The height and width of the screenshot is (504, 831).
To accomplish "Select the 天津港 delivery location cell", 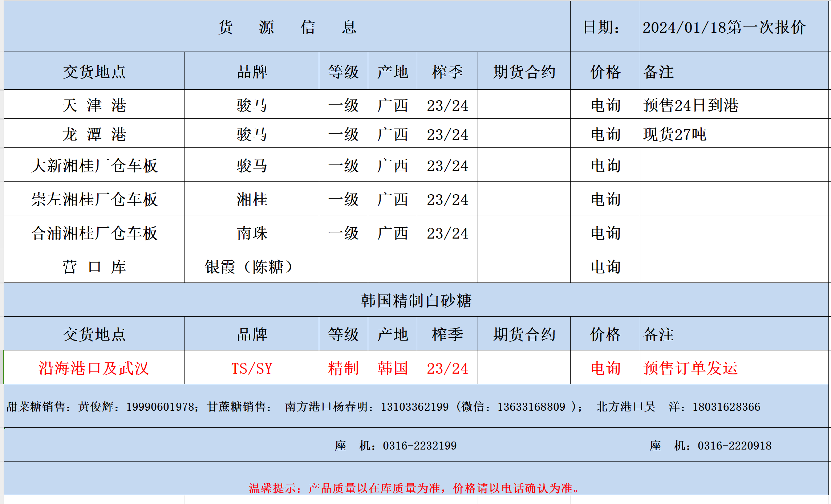I will coord(94,105).
